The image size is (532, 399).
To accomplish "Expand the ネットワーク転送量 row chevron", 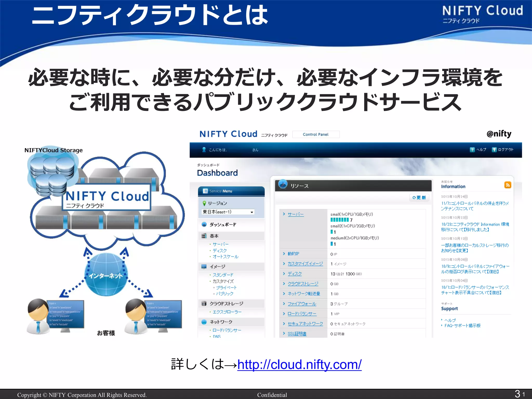I will pos(284,294).
